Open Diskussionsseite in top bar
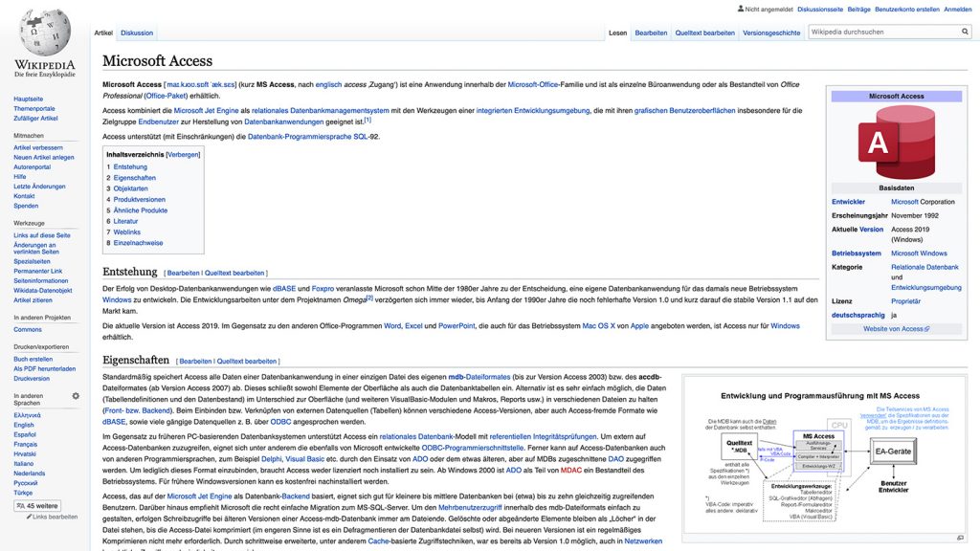This screenshot has width=980, height=551. tap(820, 10)
